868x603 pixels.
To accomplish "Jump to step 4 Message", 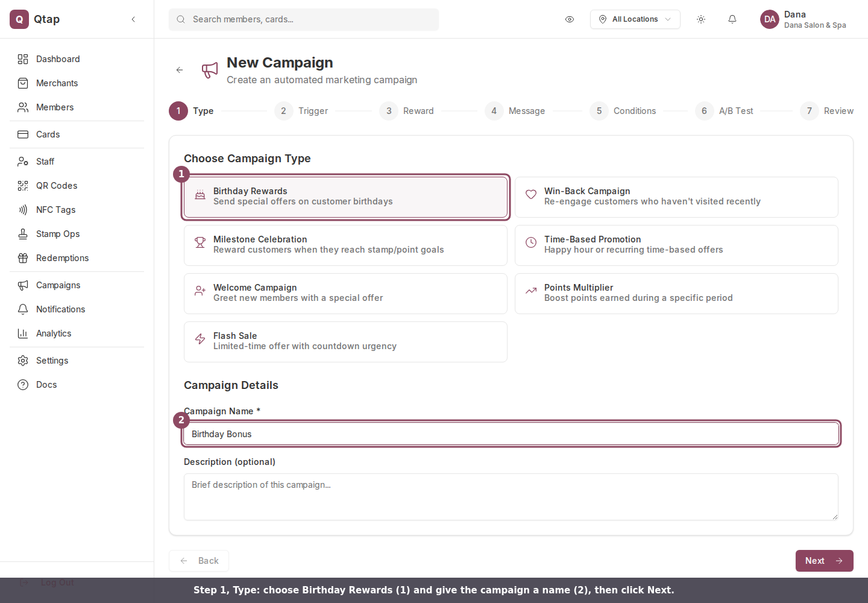I will (515, 111).
